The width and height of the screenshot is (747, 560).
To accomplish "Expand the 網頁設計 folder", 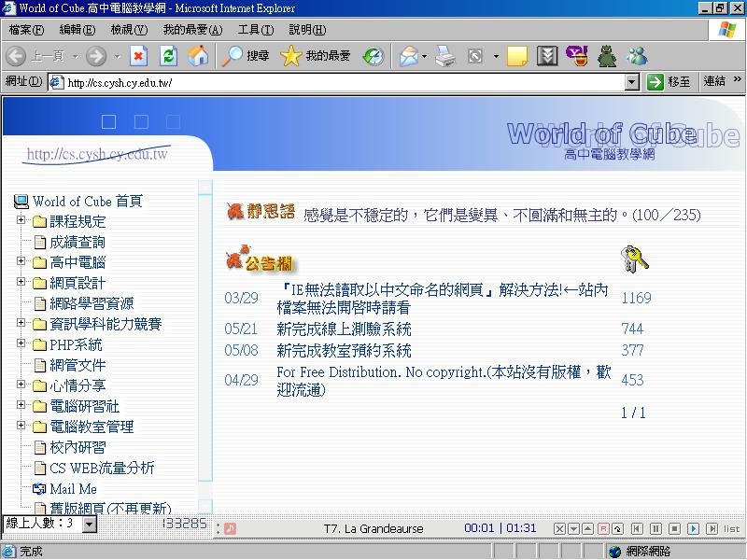I will pyautogui.click(x=21, y=282).
